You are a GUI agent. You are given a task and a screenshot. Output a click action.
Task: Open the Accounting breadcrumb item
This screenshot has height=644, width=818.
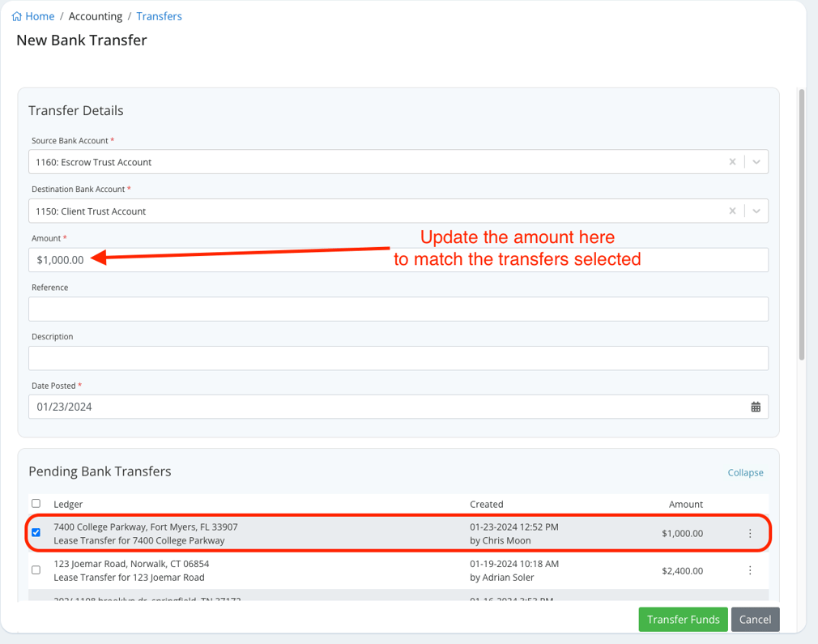pos(96,16)
